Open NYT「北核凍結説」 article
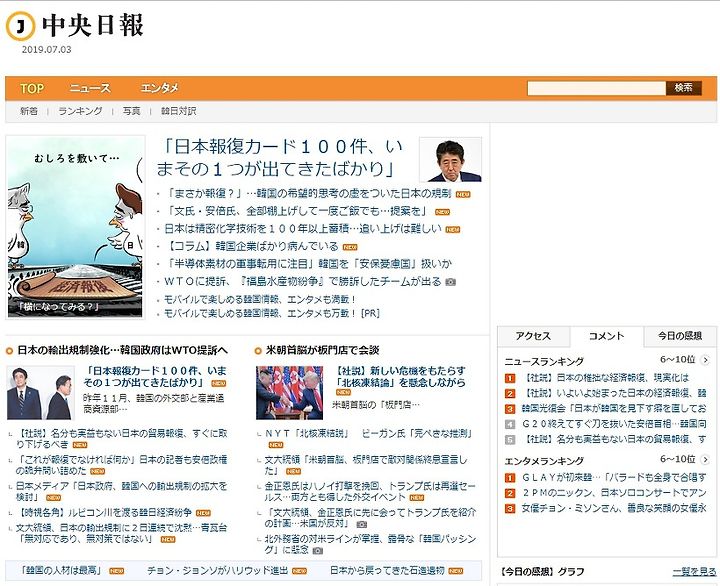The width and height of the screenshot is (720, 586). tap(369, 434)
